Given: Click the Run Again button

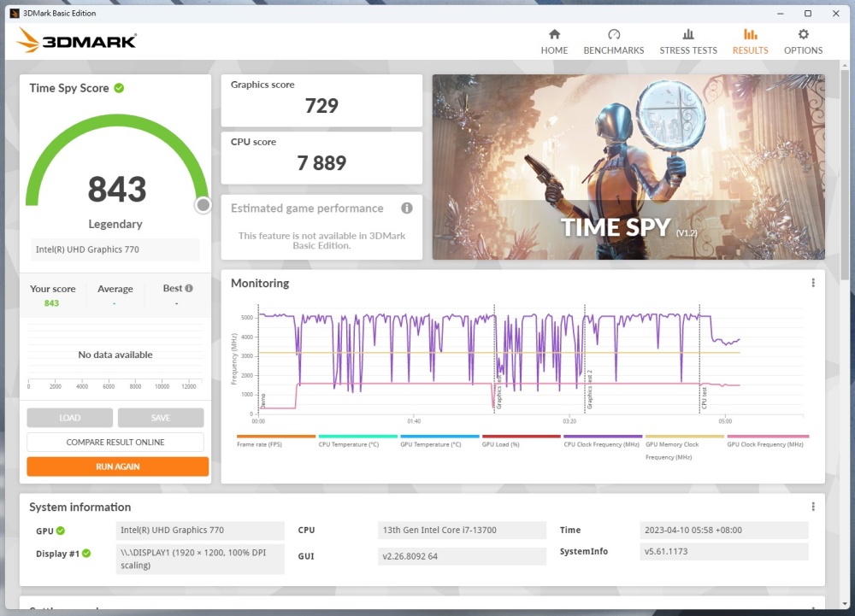Looking at the screenshot, I should pos(117,466).
